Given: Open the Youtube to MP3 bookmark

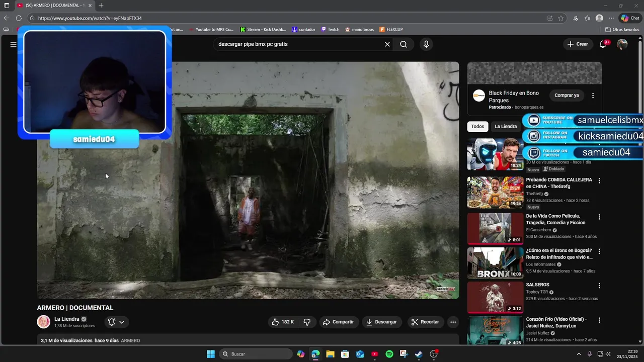Looking at the screenshot, I should (x=211, y=29).
